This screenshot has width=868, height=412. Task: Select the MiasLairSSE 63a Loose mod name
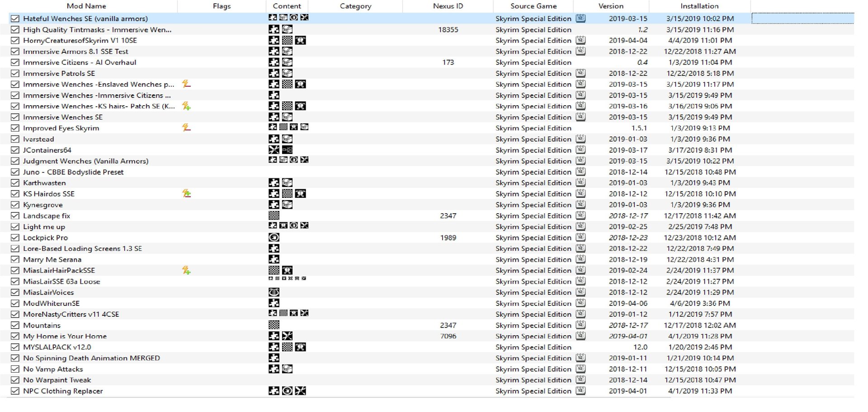61,281
